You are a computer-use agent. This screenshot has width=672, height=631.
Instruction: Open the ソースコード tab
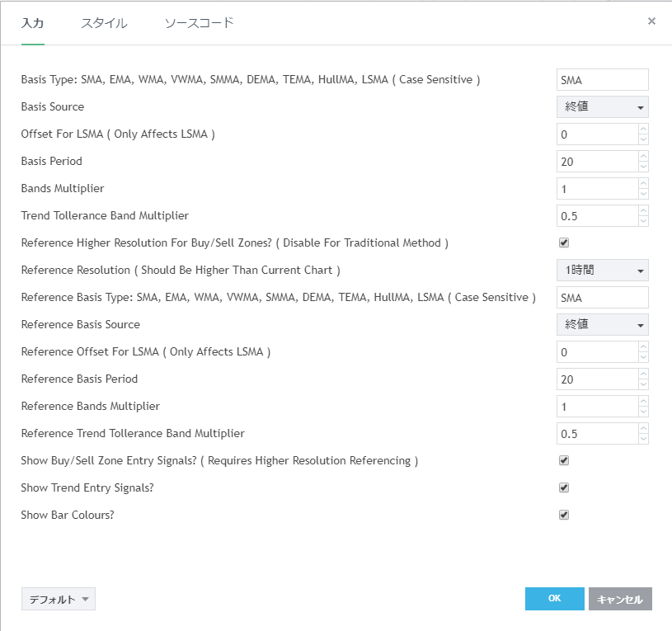pos(199,23)
